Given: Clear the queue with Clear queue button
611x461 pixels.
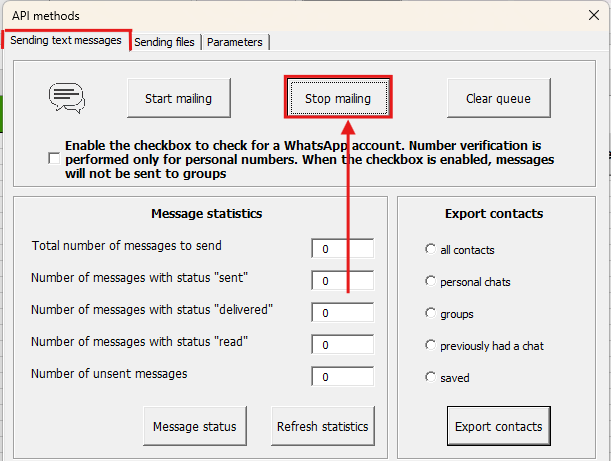Looking at the screenshot, I should coord(497,99).
